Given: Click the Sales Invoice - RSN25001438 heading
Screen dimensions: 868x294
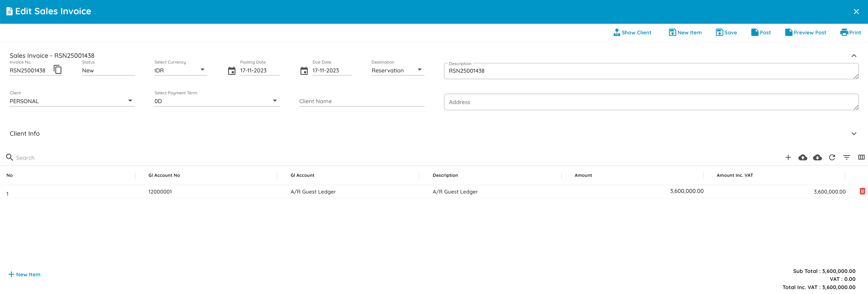Looking at the screenshot, I should coord(52,56).
